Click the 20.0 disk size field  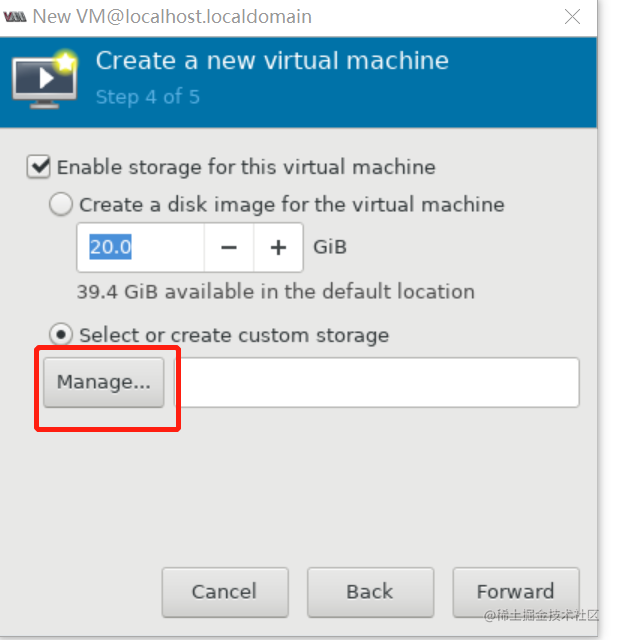(140, 247)
